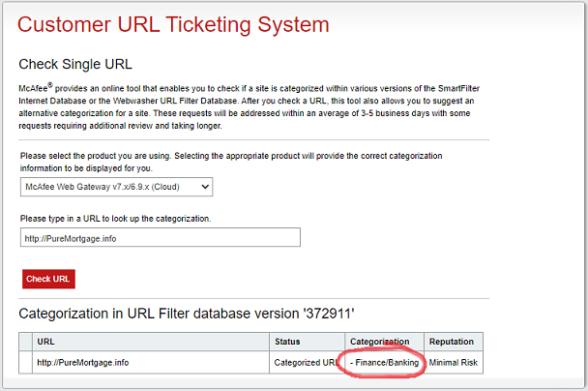Click the Minimal Risk reputation cell
Viewport: 588px width, 391px height.
pos(453,362)
